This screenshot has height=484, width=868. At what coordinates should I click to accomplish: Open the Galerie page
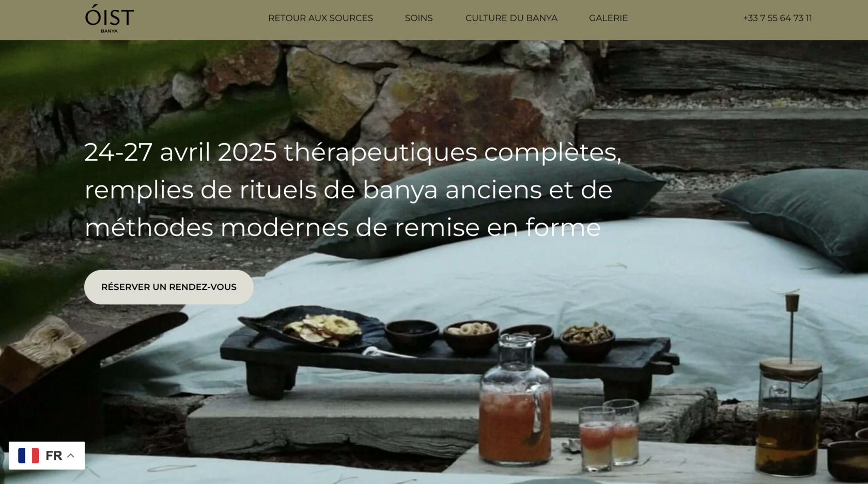608,18
